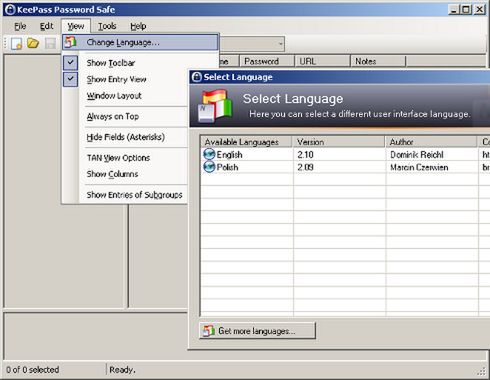This screenshot has width=490, height=380.
Task: Expand the toolbar dropdown arrow
Action: coord(281,44)
